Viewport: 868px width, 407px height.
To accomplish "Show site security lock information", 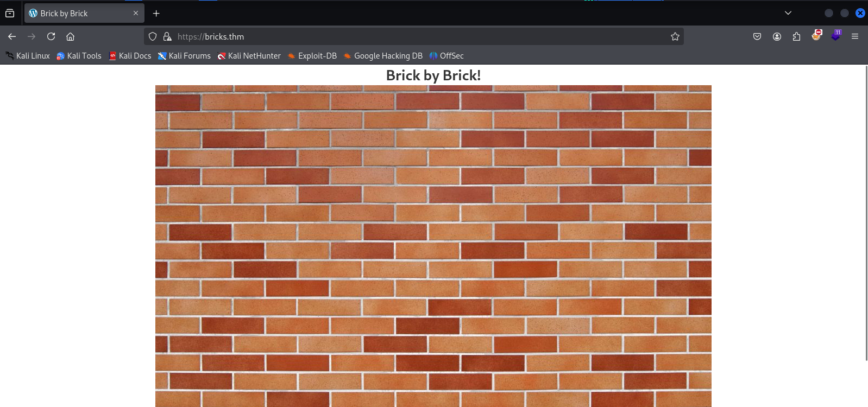I will pos(167,36).
